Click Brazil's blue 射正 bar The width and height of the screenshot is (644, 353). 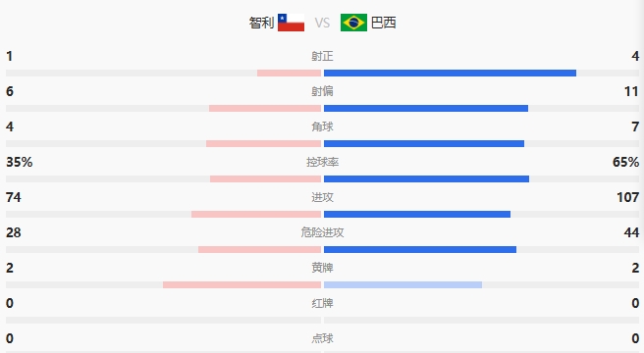450,74
